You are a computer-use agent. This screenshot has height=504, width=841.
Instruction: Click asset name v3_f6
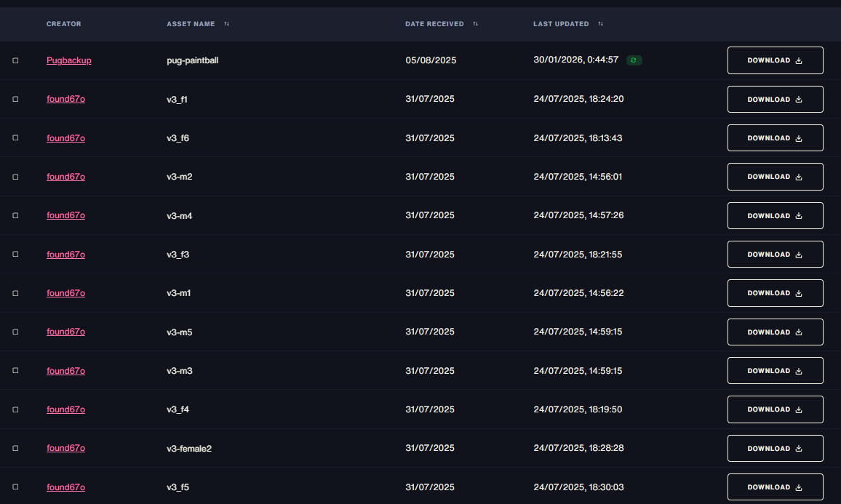point(178,137)
